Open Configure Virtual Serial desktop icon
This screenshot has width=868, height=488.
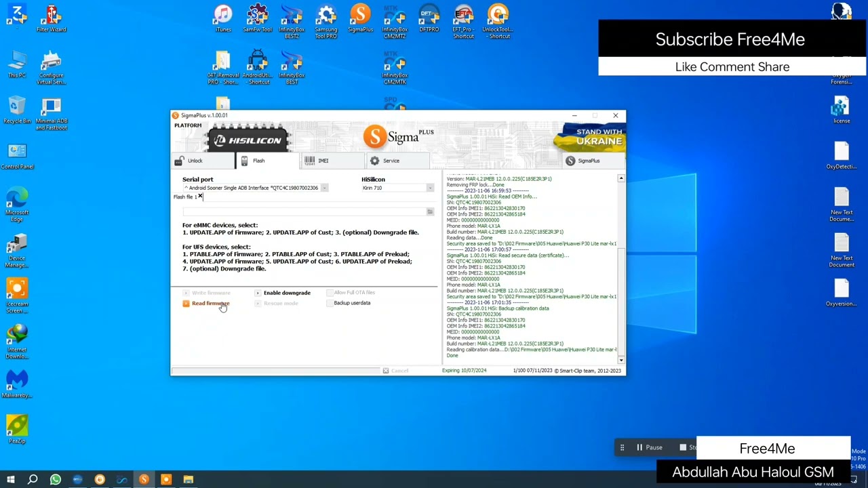(52, 68)
